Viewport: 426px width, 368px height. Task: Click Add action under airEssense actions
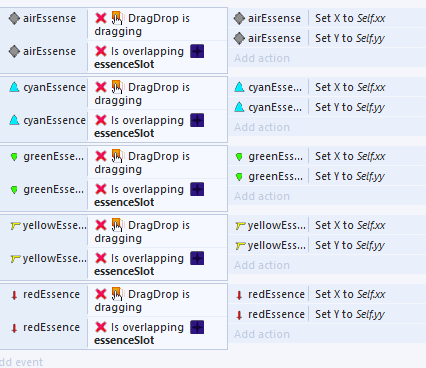[262, 58]
